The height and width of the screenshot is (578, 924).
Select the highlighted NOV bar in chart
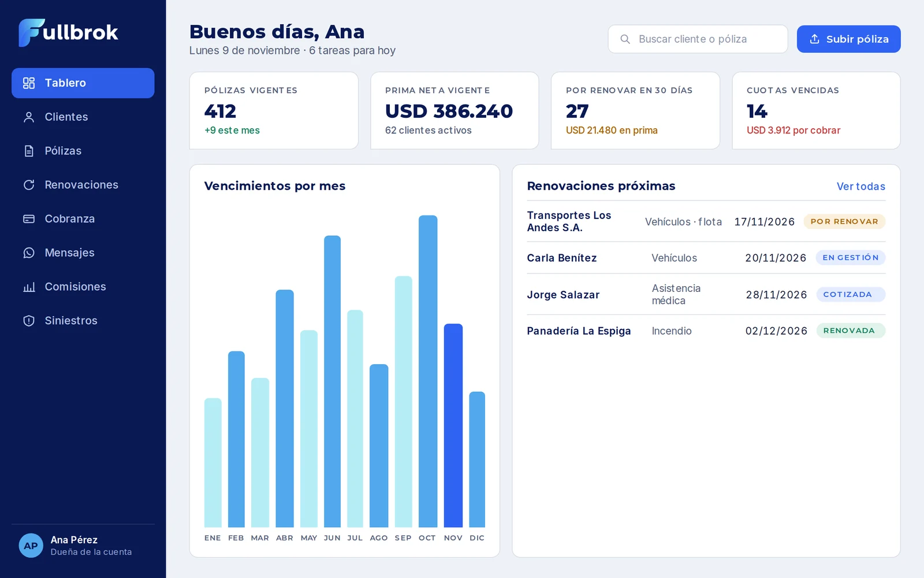pos(453,425)
